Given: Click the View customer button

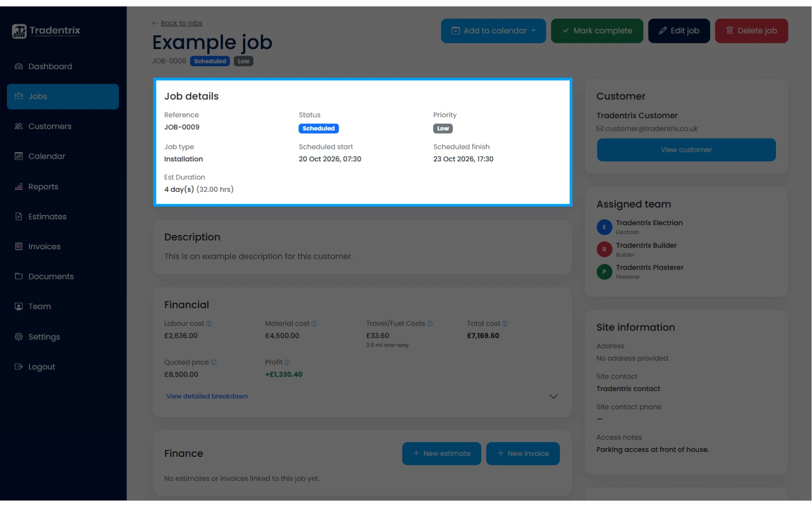Looking at the screenshot, I should coord(686,150).
